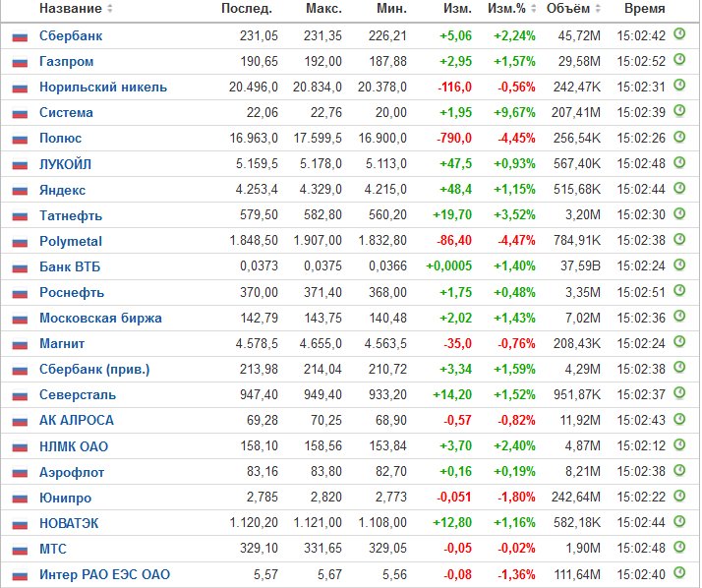Open the Норильский никель stock link
702x588 pixels.
pos(103,87)
